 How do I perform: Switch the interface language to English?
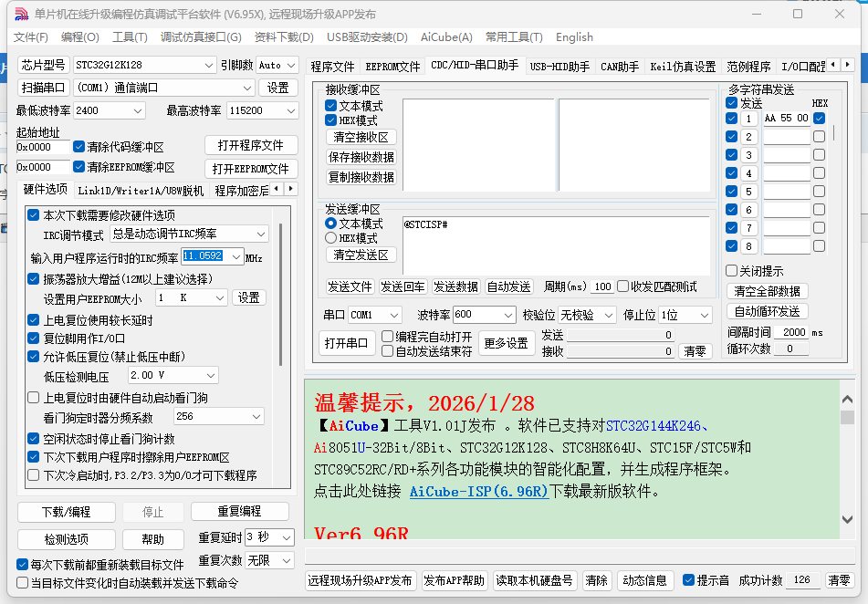574,37
